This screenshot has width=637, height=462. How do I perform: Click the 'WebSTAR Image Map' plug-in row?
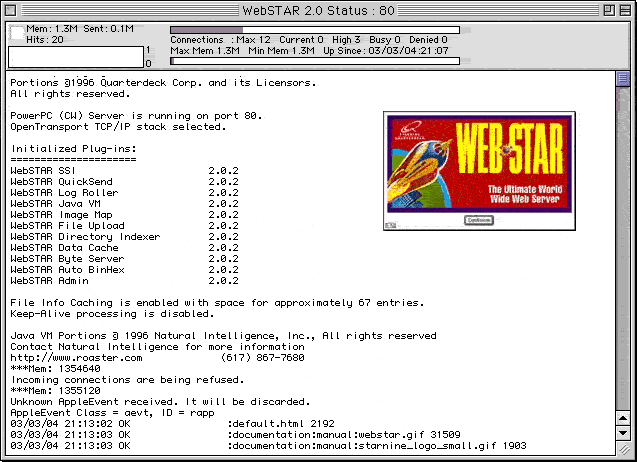click(124, 215)
